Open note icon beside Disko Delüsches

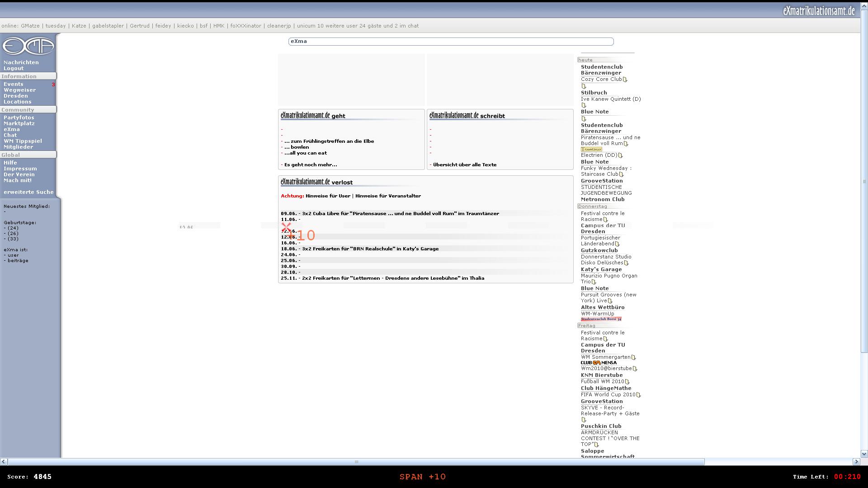(x=627, y=263)
